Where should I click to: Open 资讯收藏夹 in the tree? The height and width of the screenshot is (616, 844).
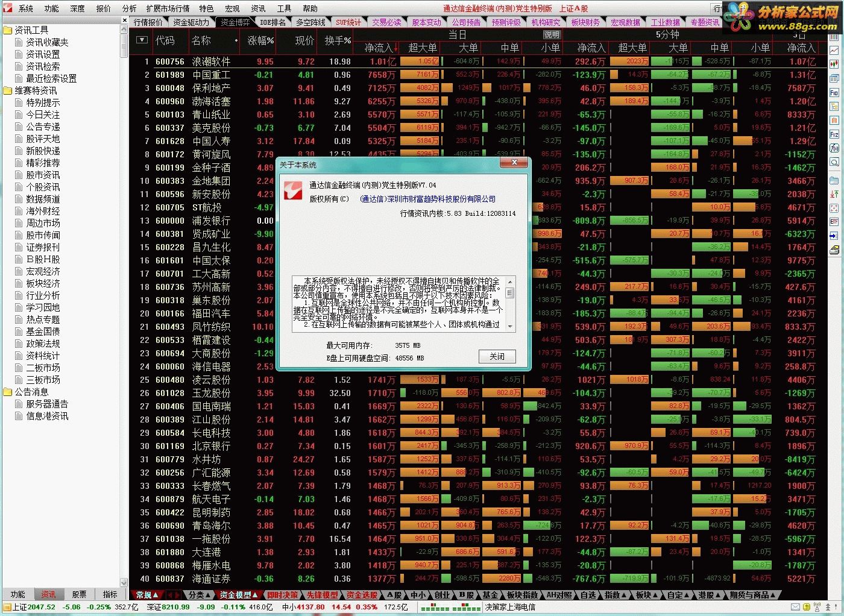point(46,42)
